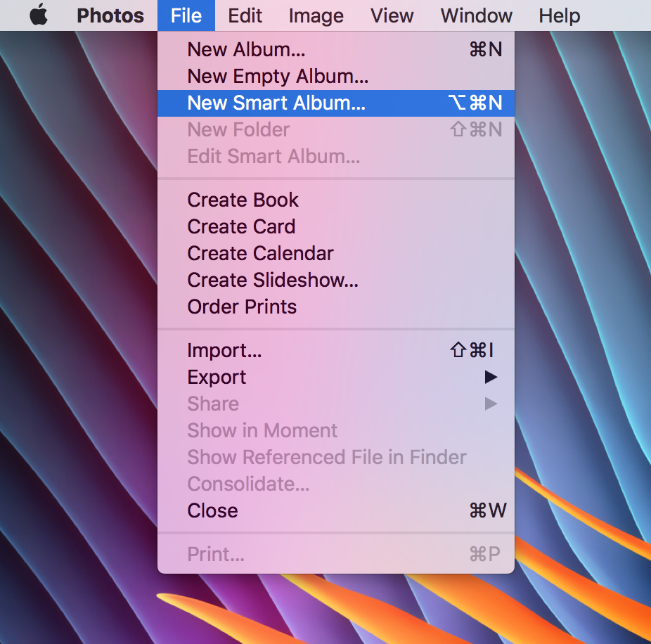Choose New Smart Album entry

(276, 103)
